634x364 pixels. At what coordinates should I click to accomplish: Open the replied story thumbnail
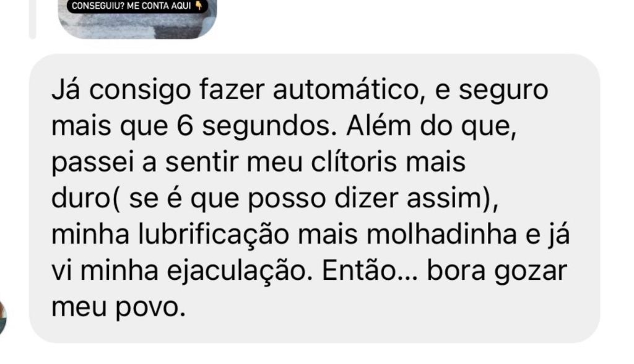click(x=137, y=19)
